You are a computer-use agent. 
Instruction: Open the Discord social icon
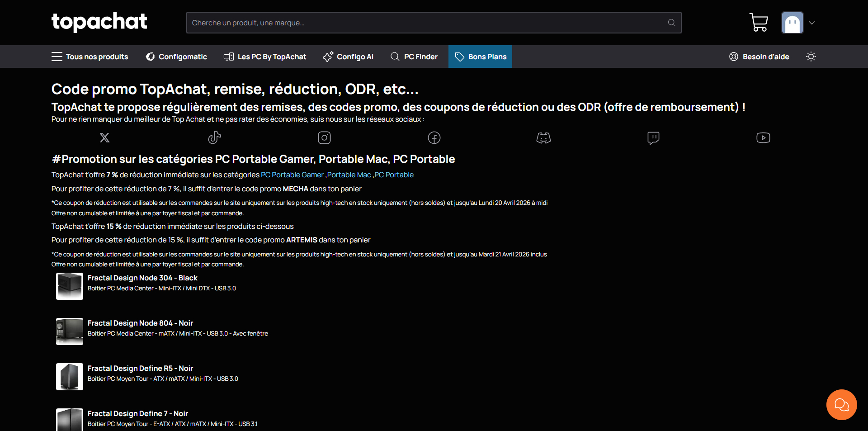click(543, 137)
